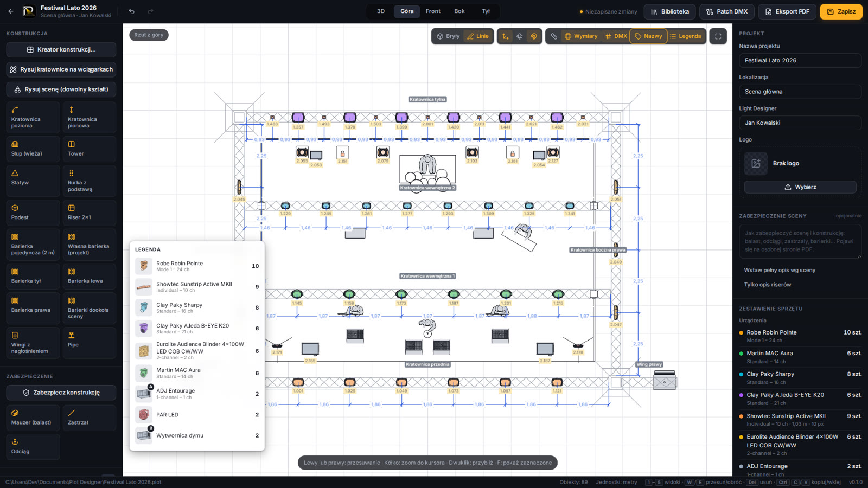Open the Biblioteka library
The image size is (868, 488).
670,11
